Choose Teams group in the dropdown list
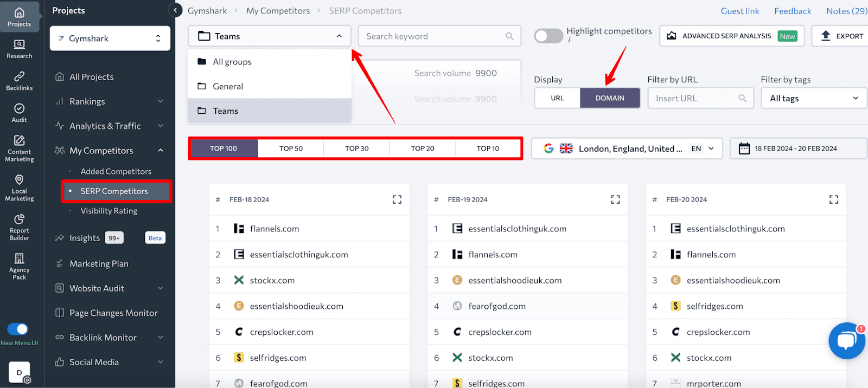 270,111
